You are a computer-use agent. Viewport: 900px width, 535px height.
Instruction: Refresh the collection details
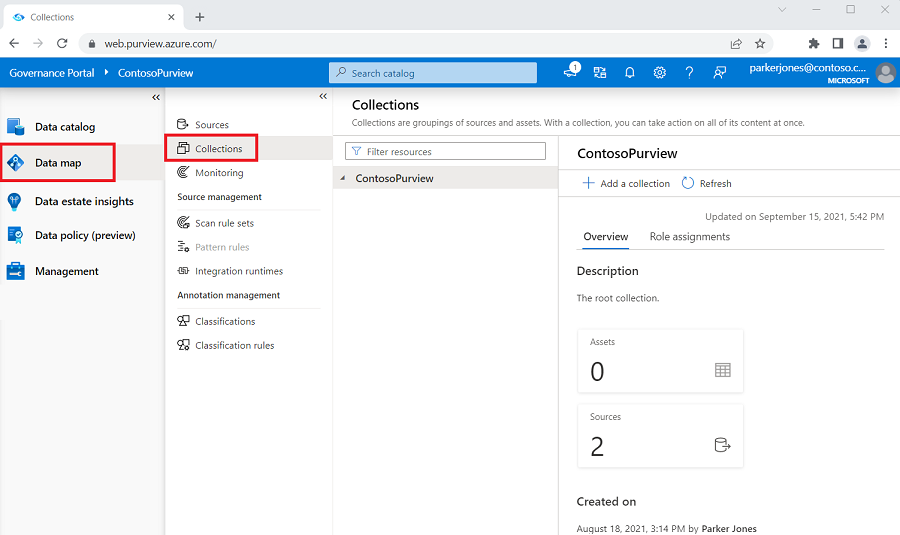click(x=706, y=184)
